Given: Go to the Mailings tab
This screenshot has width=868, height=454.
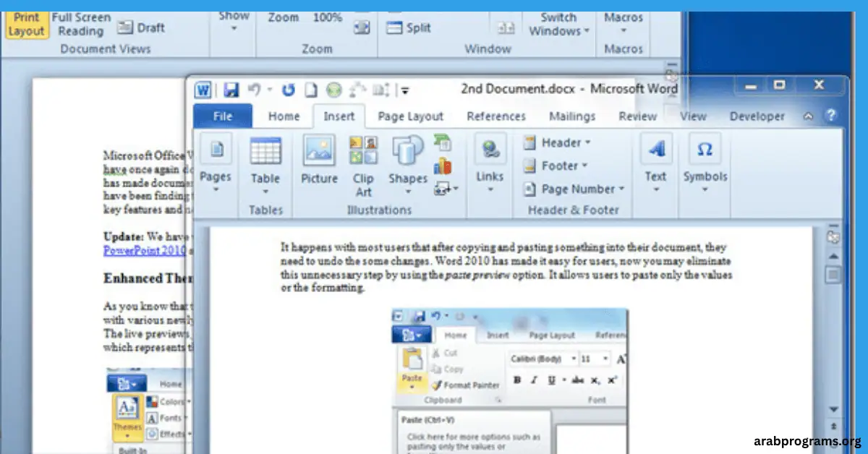Looking at the screenshot, I should tap(571, 116).
